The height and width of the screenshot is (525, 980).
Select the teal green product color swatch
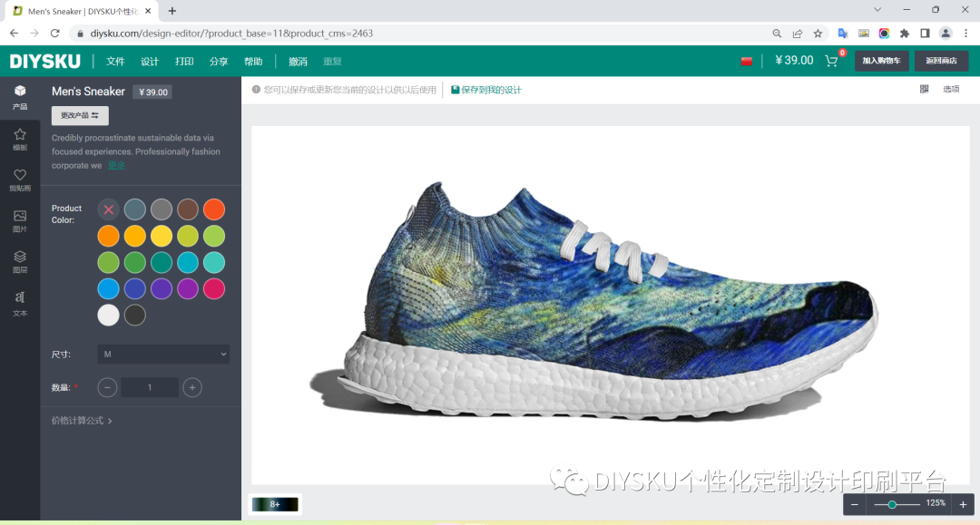(162, 263)
